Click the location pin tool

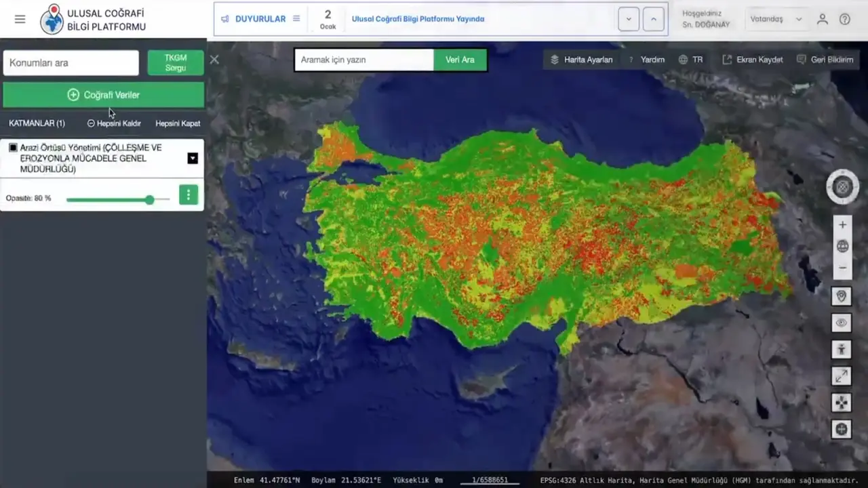tap(842, 296)
